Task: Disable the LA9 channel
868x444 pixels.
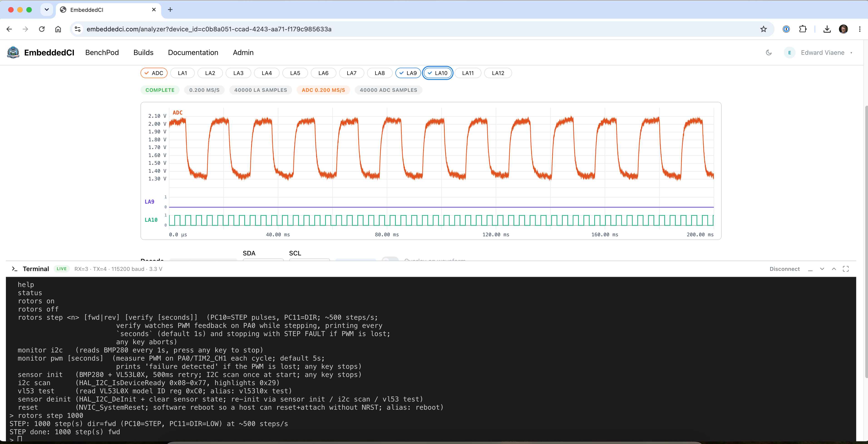Action: point(408,73)
